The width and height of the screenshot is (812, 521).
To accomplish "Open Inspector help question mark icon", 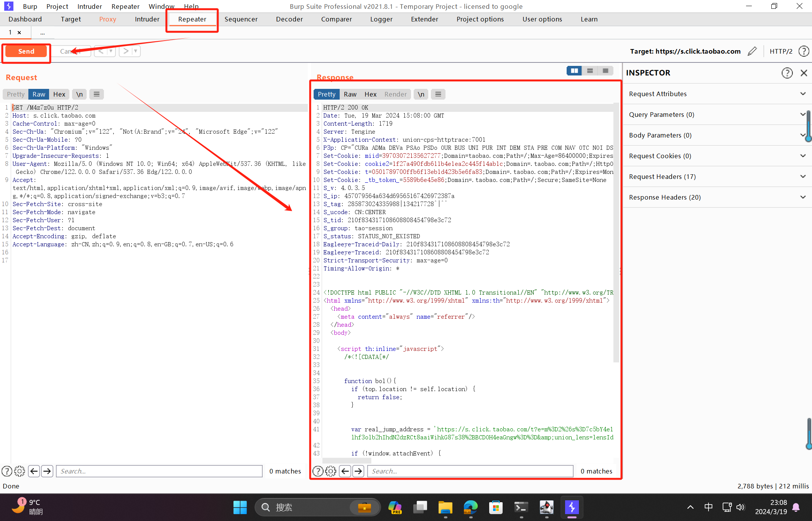I will point(787,73).
